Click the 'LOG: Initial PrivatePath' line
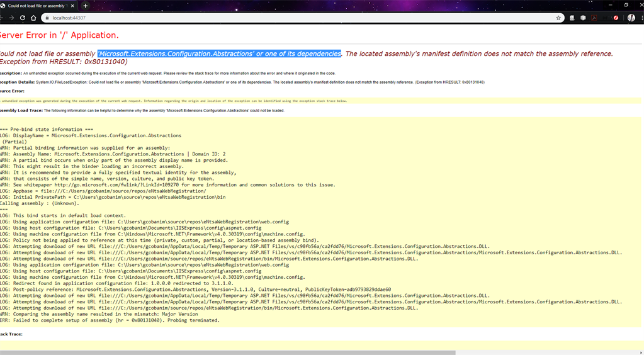Screen dimensions: 644x355 (113, 197)
